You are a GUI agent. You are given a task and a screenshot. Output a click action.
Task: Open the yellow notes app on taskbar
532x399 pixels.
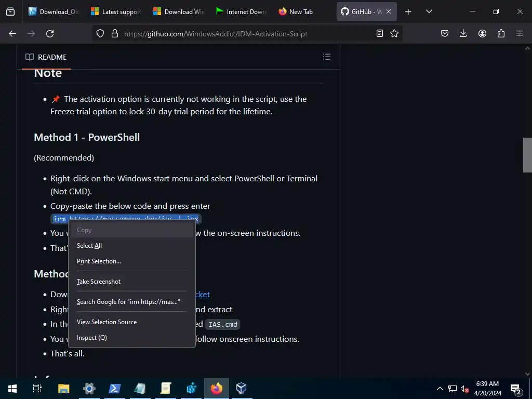tap(165, 389)
